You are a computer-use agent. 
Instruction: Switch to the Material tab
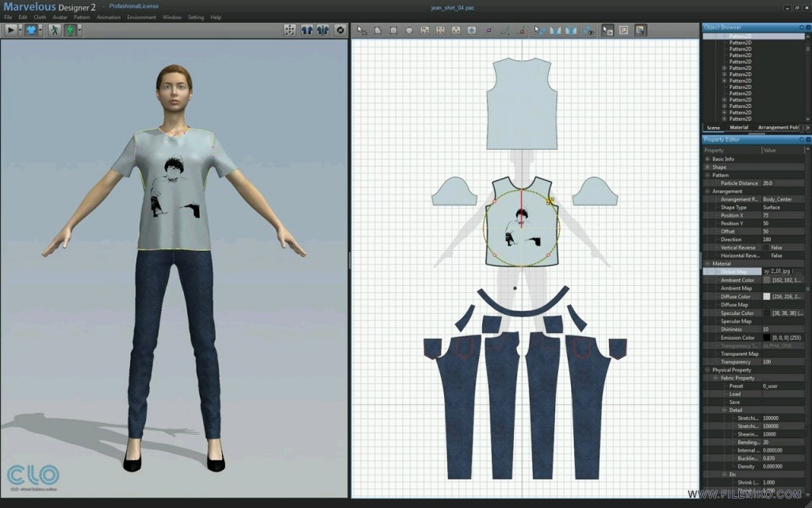(739, 128)
